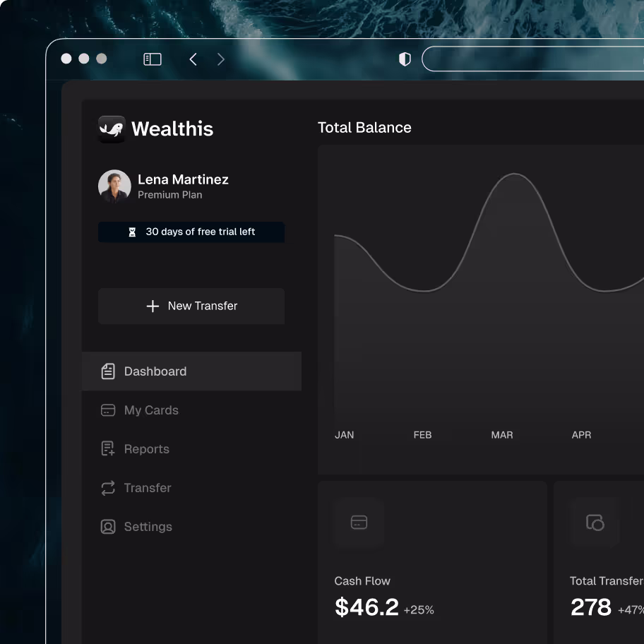Select the MAR axis label
Screen dimensions: 644x644
(502, 435)
